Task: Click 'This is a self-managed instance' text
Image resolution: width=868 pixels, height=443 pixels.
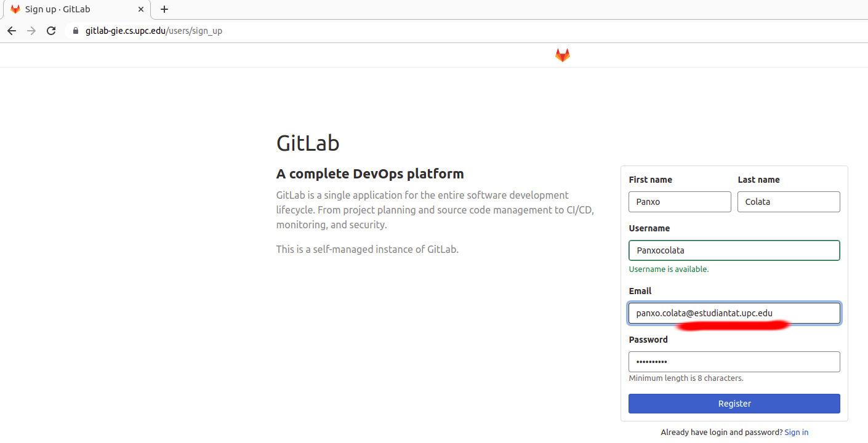Action: 368,249
